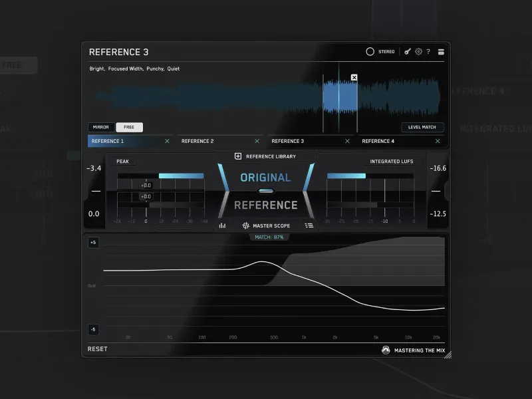Select FREE mode
Image resolution: width=532 pixels, height=399 pixels.
[129, 127]
